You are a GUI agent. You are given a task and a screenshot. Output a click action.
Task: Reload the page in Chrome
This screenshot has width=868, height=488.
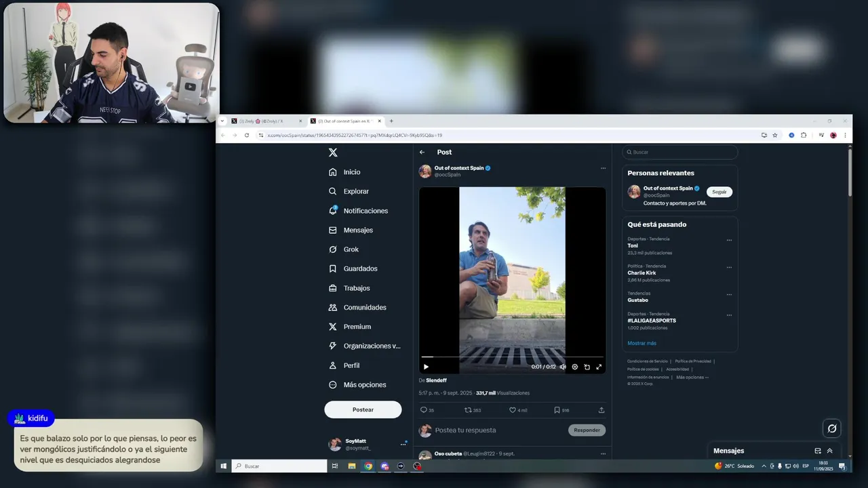(x=247, y=135)
